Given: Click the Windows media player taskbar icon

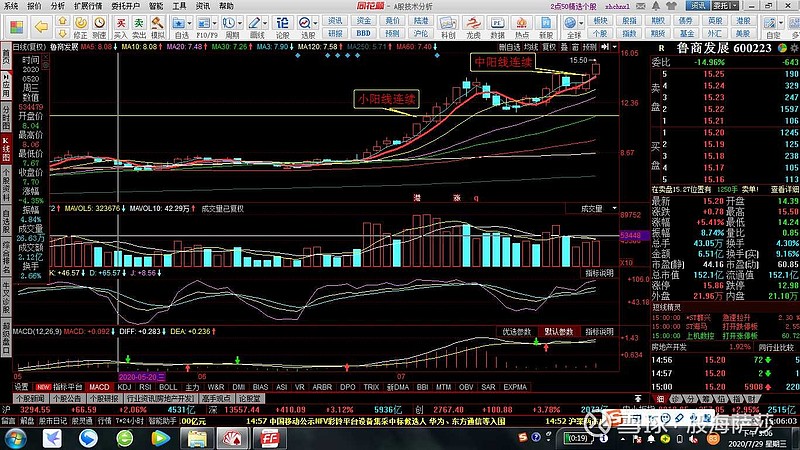Looking at the screenshot, I should (160, 438).
